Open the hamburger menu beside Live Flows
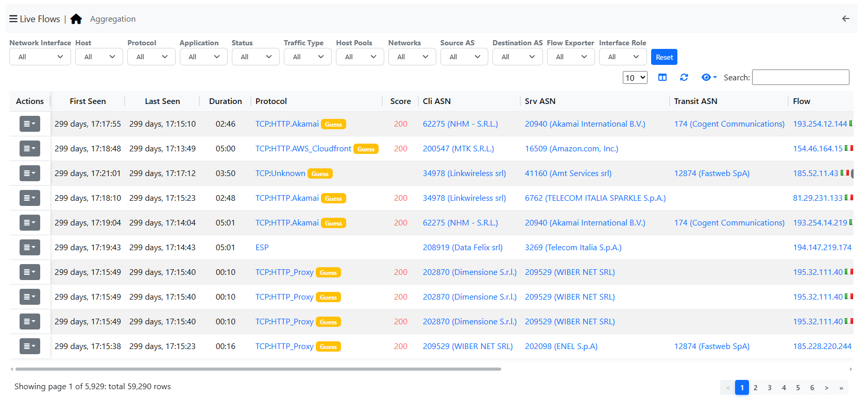Image resolution: width=868 pixels, height=400 pixels. pyautogui.click(x=13, y=19)
